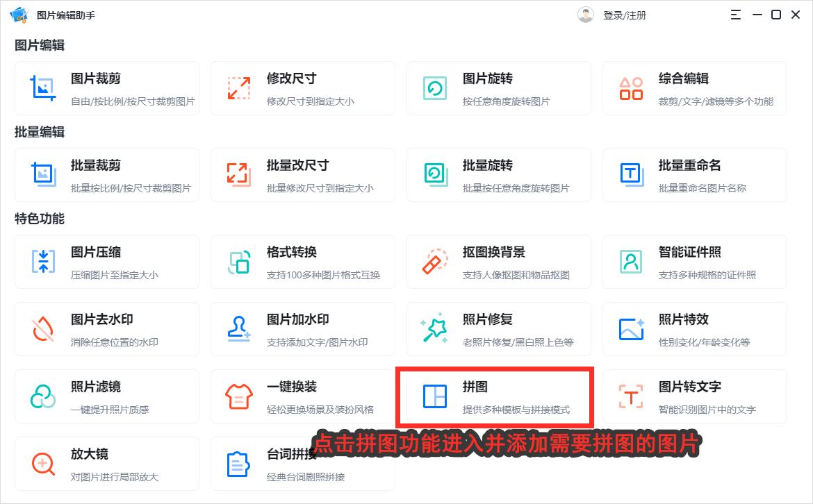Select the 修改尺寸 resize tool

pos(303,88)
